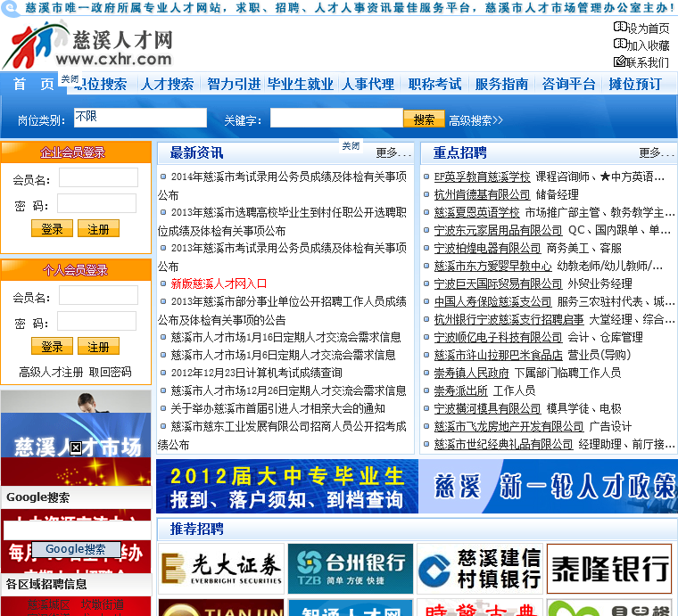Open 新版慈溪人才网入口 red link
This screenshot has width=678, height=616.
(219, 283)
